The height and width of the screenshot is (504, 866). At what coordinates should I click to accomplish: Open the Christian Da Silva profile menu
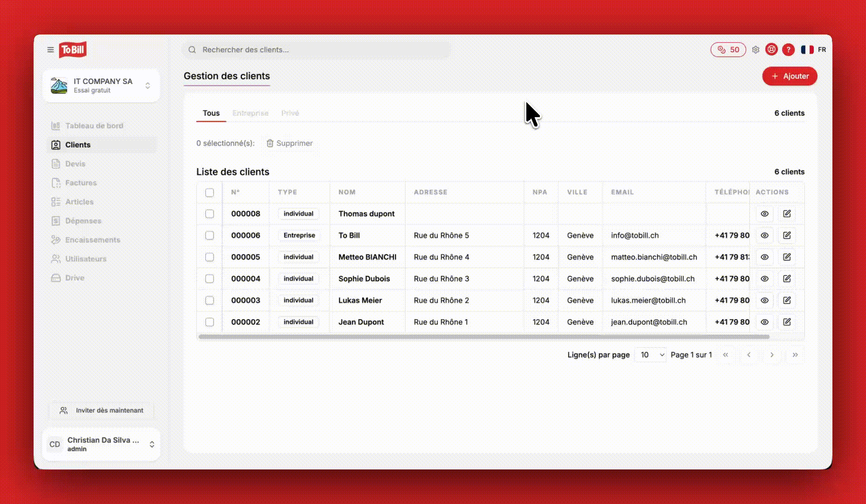click(102, 444)
